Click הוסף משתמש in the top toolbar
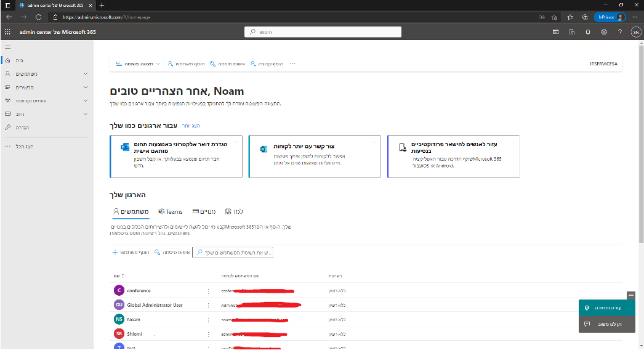 click(x=186, y=63)
